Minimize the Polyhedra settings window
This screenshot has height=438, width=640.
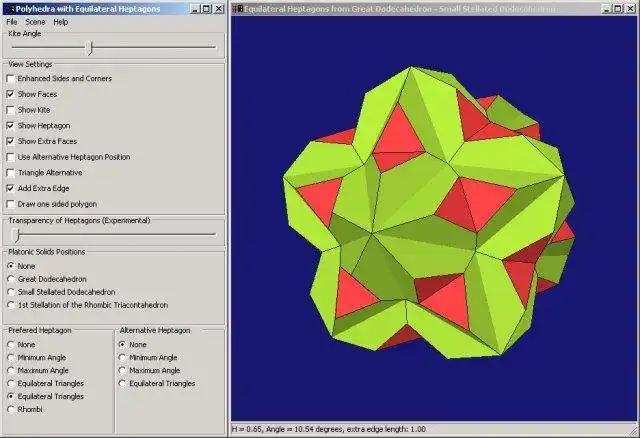[x=196, y=9]
